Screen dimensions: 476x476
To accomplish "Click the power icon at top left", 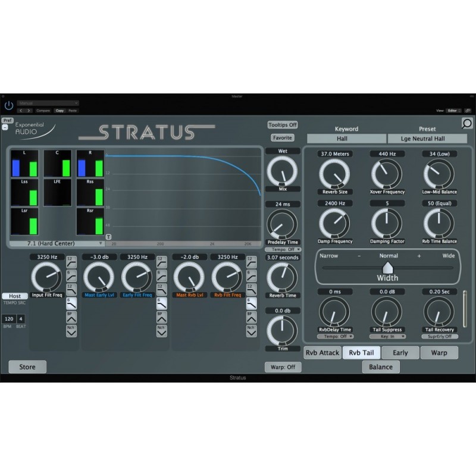I will [8, 104].
